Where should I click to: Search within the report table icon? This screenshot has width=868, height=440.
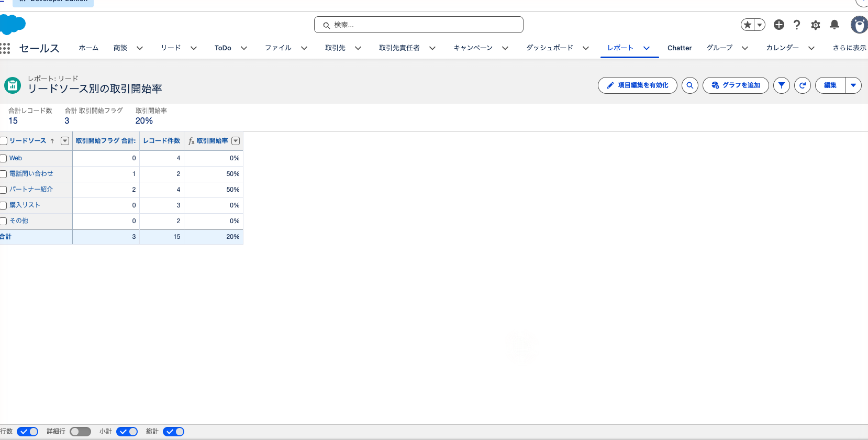pos(690,85)
